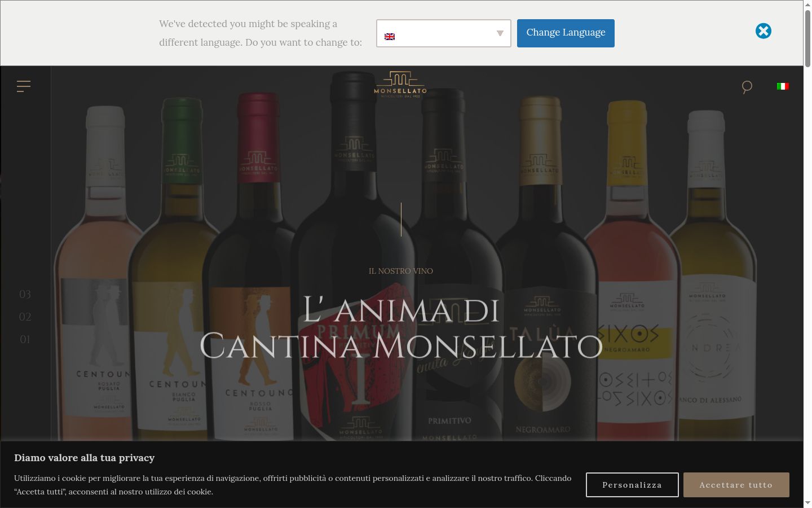Click the IL NOSTRO VINO label
This screenshot has width=812, height=508.
pos(401,271)
